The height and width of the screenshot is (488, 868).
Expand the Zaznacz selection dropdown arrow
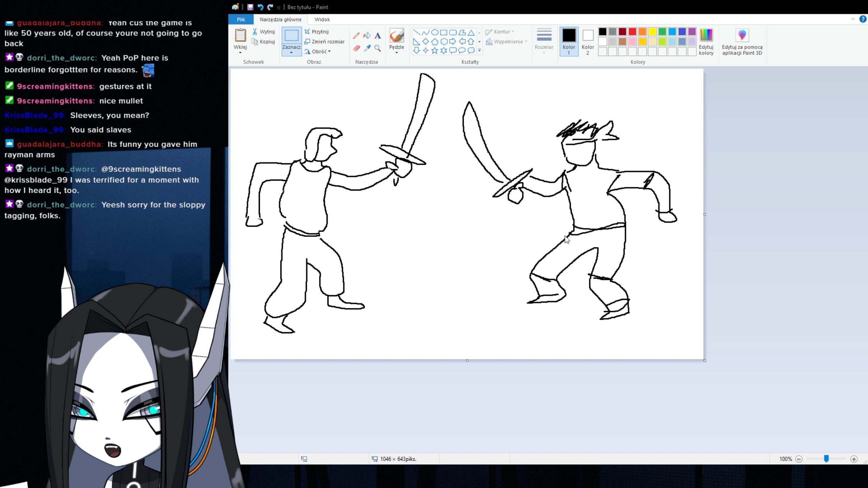[x=291, y=53]
